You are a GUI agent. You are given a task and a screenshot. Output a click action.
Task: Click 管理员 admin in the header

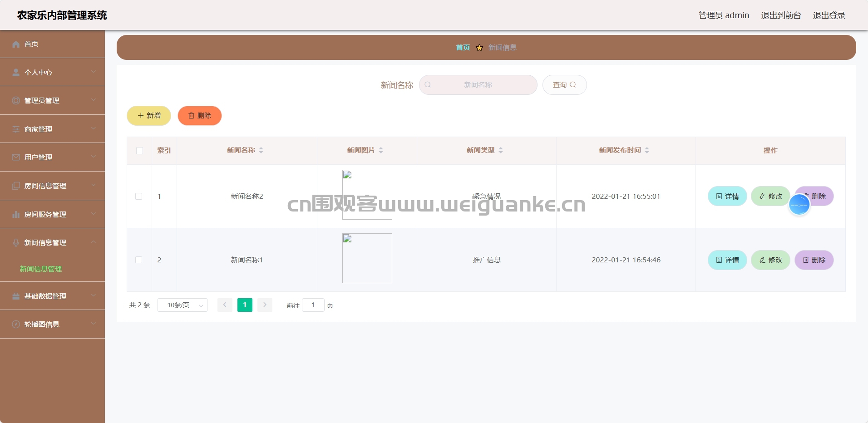(724, 15)
